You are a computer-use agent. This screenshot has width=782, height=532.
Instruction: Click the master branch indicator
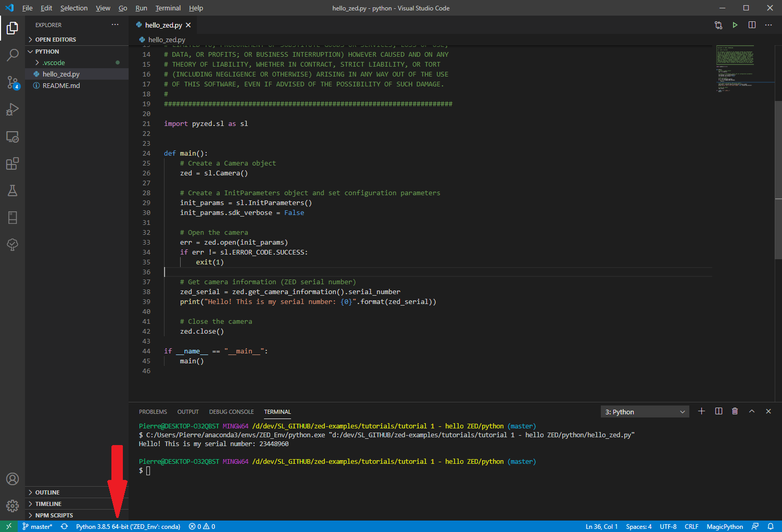click(x=37, y=526)
